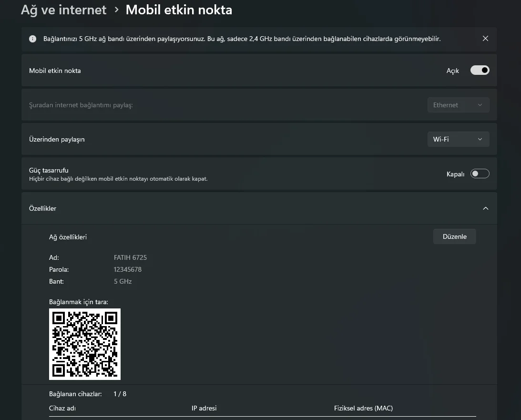Click the Mobil etkin nokta page title
Screen dimensions: 521x420
pos(179,10)
